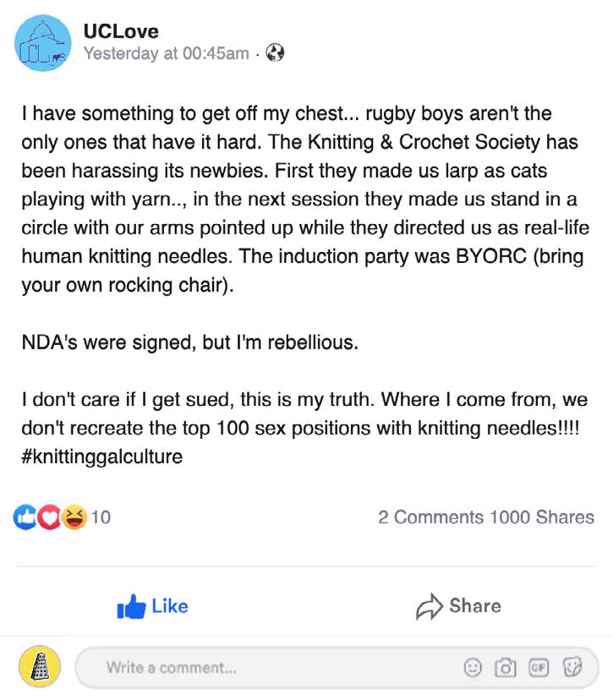
Task: Open the emoji picker in comment box
Action: point(474,667)
